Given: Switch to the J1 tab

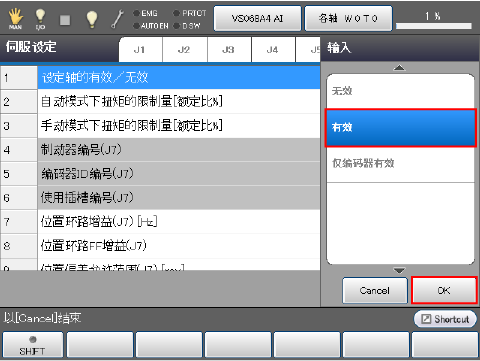Looking at the screenshot, I should pyautogui.click(x=140, y=50).
